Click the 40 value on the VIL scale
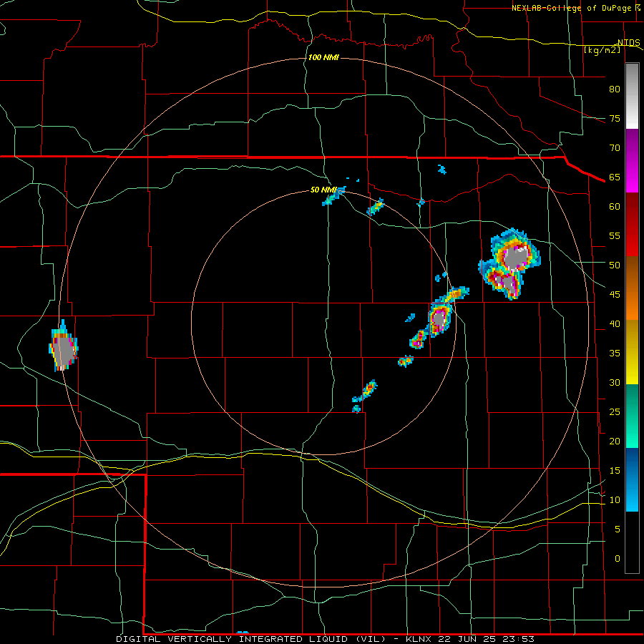Image resolution: width=644 pixels, height=644 pixels. tap(615, 323)
